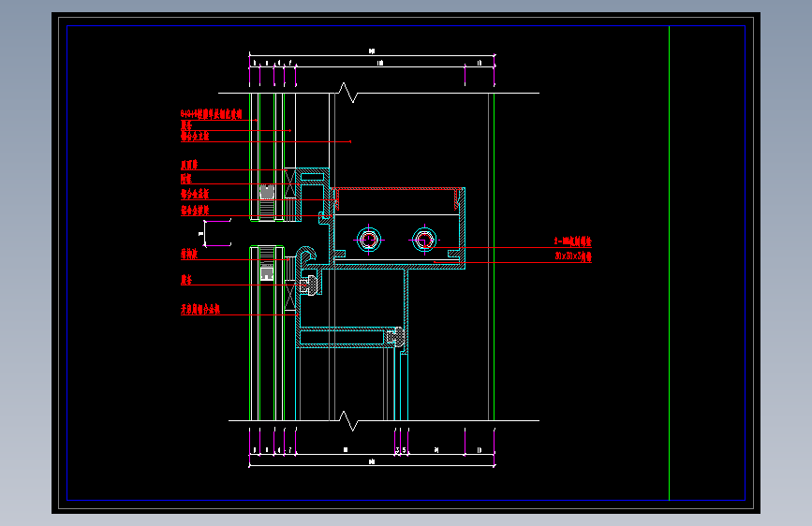
Task: Select the break-line zigzag on the bottom edge
Action: 347,420
